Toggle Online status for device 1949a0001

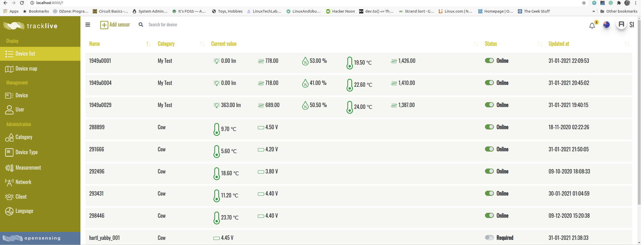coord(489,61)
